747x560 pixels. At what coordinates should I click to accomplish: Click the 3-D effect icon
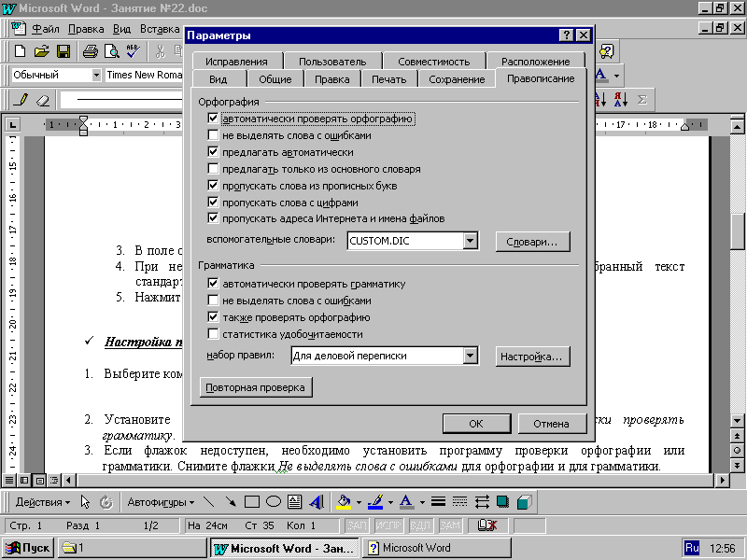click(x=524, y=502)
